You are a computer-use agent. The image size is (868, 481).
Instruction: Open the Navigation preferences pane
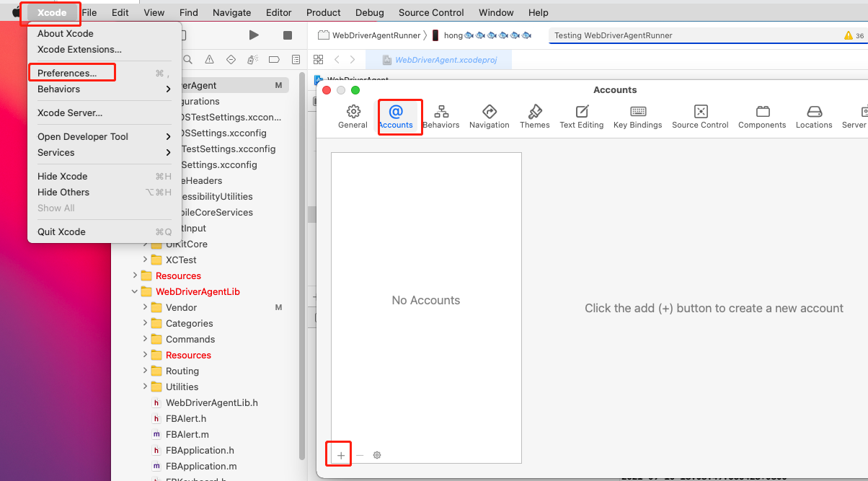tap(490, 117)
